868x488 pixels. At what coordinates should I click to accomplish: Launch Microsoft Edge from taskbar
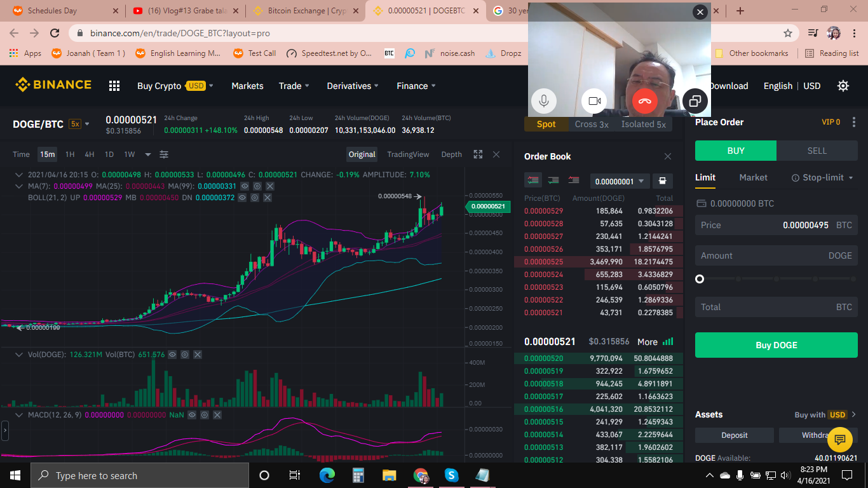tap(327, 475)
